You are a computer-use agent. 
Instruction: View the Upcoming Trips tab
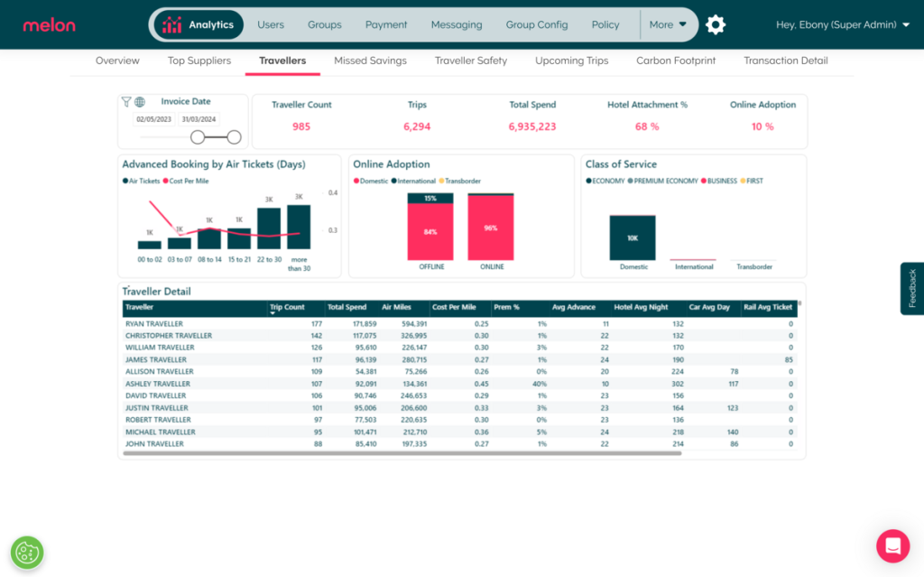pos(571,60)
